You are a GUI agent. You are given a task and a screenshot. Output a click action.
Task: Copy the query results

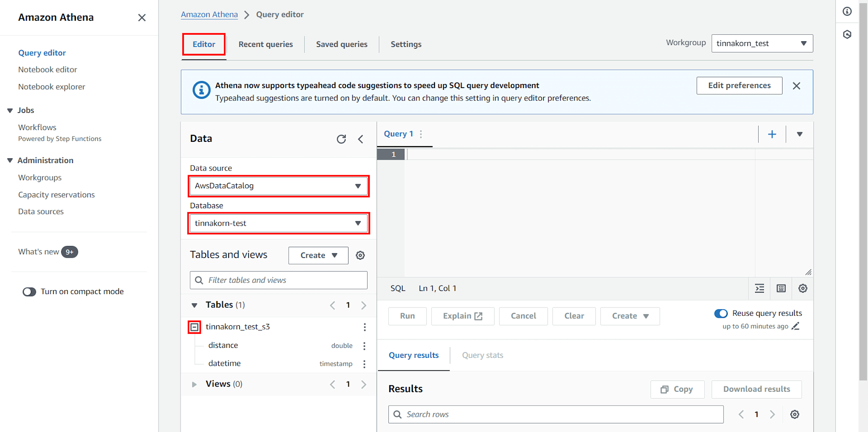[x=677, y=389]
